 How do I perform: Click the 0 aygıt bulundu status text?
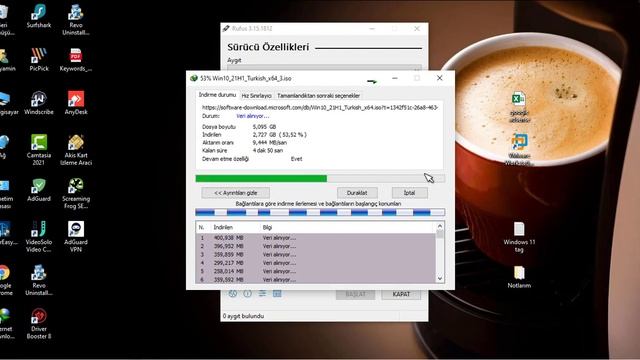pyautogui.click(x=243, y=316)
